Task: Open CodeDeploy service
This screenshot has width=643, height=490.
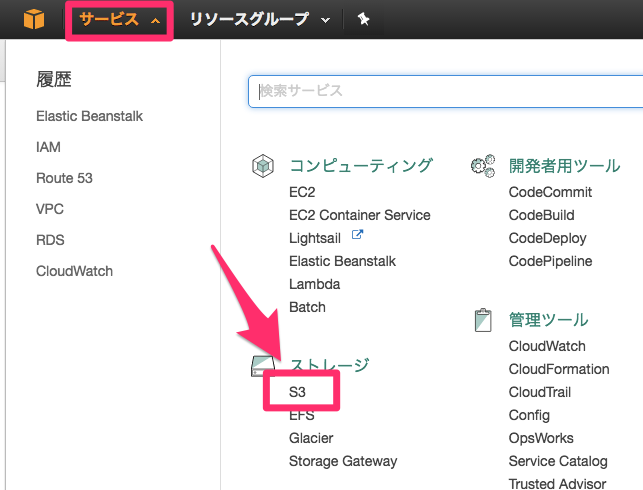Action: tap(547, 238)
